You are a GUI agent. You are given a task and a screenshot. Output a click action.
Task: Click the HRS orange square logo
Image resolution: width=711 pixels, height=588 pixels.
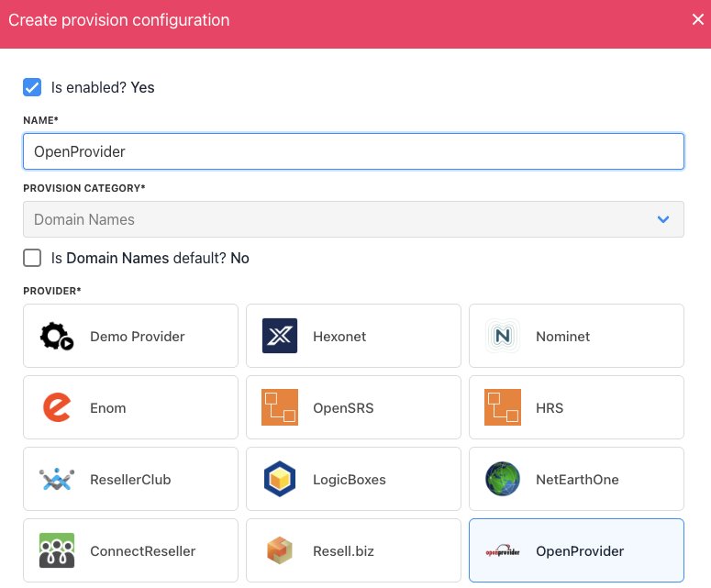point(503,407)
